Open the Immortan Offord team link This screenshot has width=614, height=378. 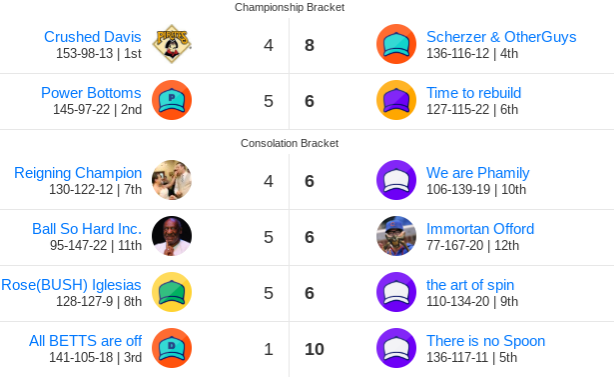tap(480, 229)
